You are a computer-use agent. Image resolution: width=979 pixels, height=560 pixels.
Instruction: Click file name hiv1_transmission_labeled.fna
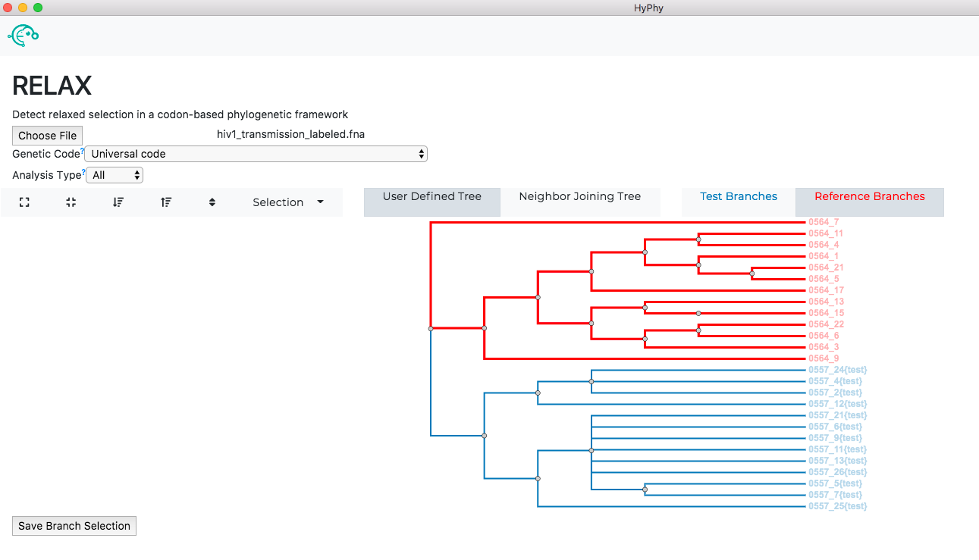tap(291, 134)
